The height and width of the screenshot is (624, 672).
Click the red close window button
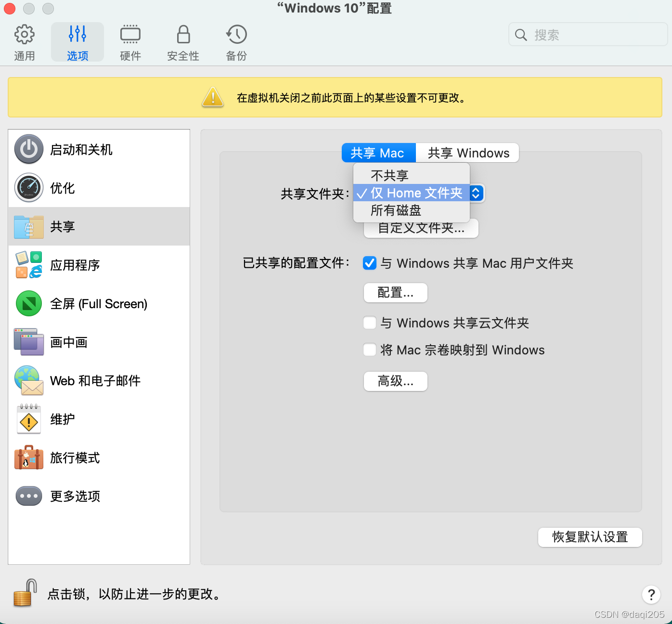[x=10, y=9]
